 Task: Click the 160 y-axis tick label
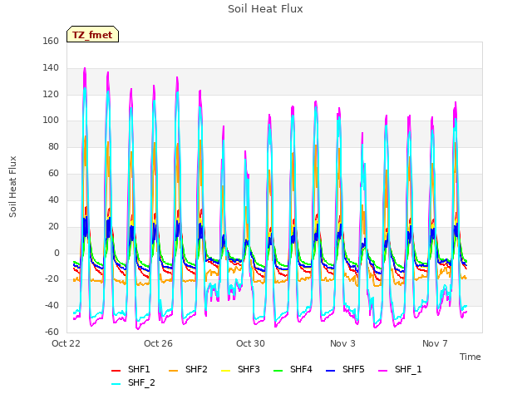51,41
